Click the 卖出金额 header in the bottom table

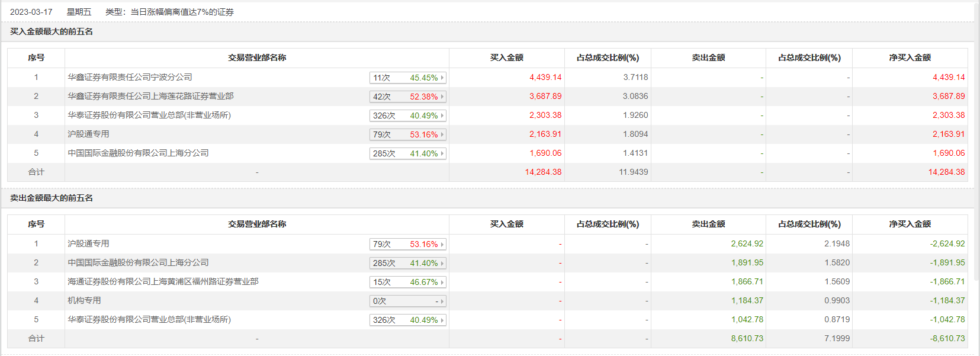click(708, 224)
